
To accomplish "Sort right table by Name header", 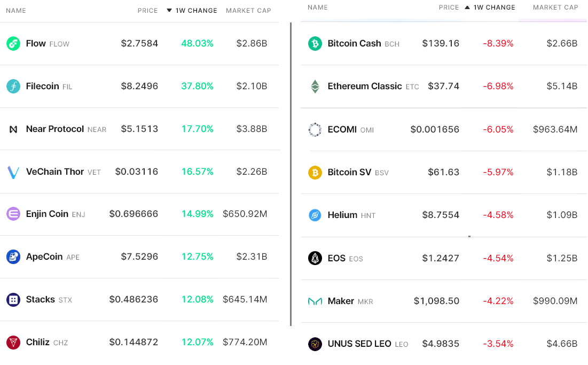I will (x=318, y=7).
